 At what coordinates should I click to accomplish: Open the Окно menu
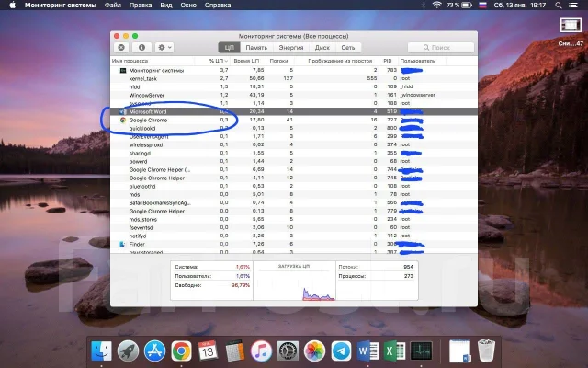(x=188, y=6)
